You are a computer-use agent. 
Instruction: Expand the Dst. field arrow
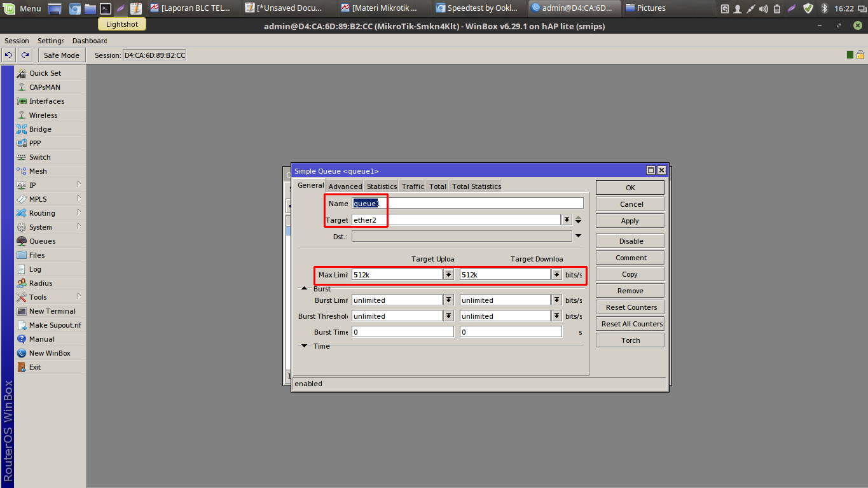click(x=578, y=236)
